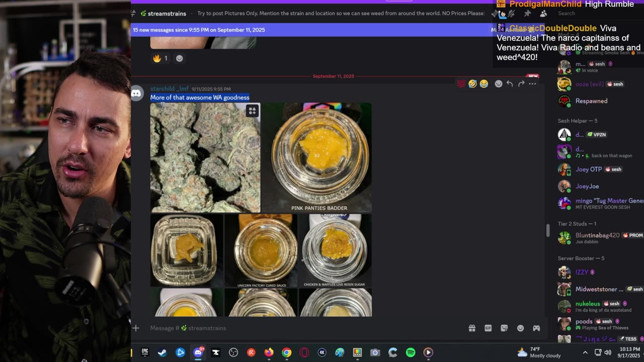Open the sticker picker
The height and width of the screenshot is (362, 644).
(x=504, y=328)
